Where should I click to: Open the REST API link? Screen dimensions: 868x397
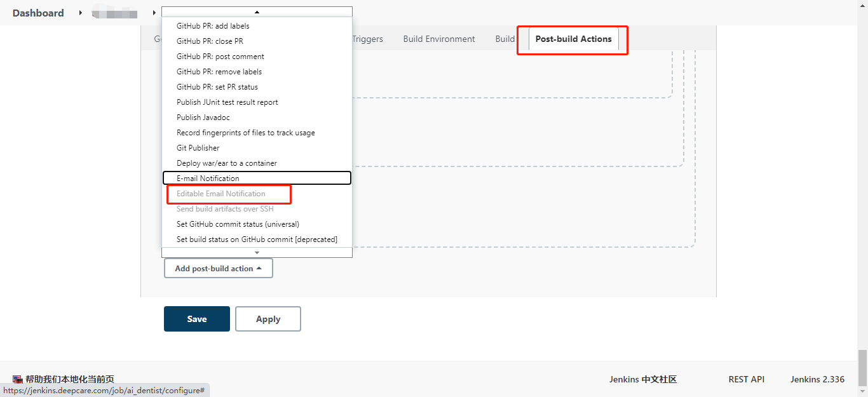pyautogui.click(x=746, y=379)
